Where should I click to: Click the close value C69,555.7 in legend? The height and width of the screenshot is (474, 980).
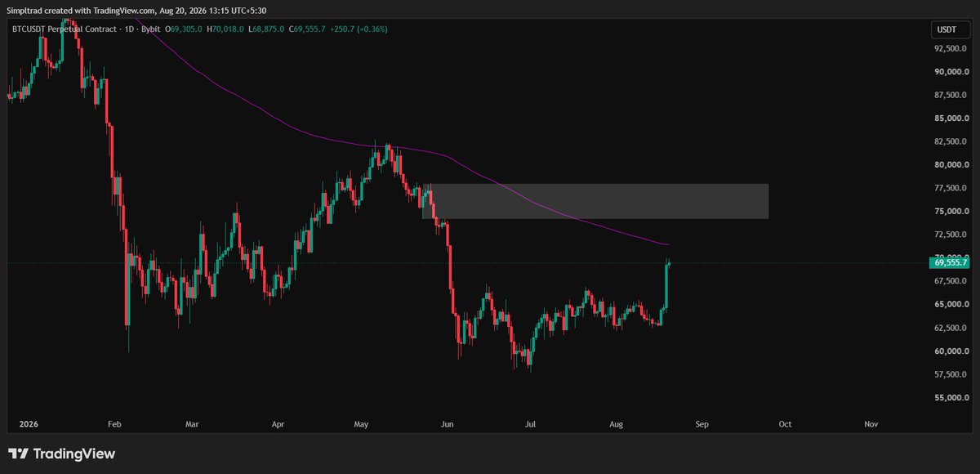tap(306, 29)
